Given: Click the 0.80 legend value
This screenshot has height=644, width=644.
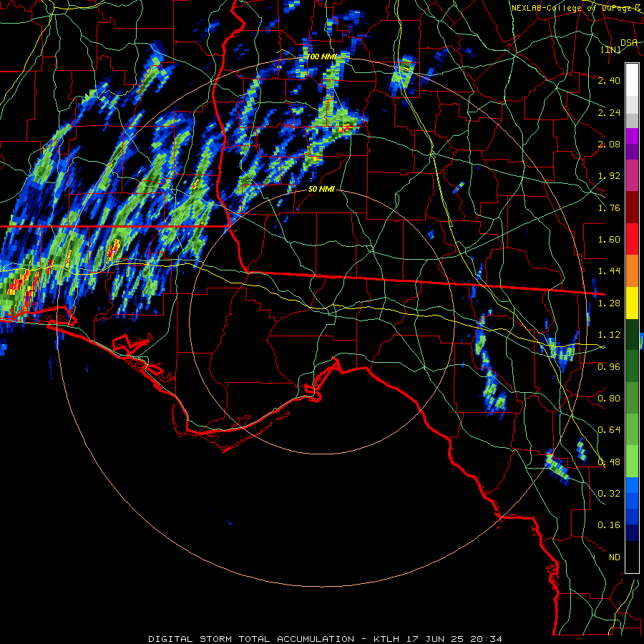Looking at the screenshot, I should (x=609, y=399).
